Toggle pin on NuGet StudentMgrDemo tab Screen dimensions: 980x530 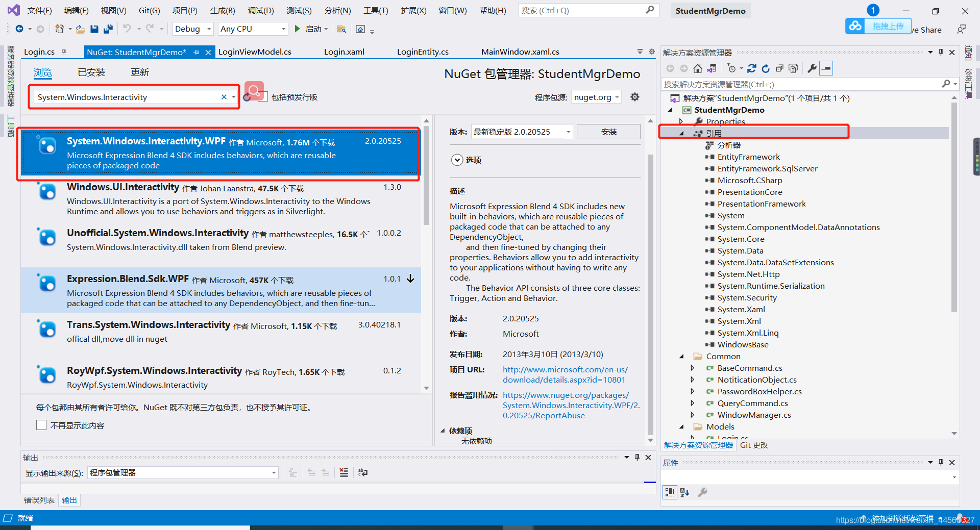click(196, 52)
